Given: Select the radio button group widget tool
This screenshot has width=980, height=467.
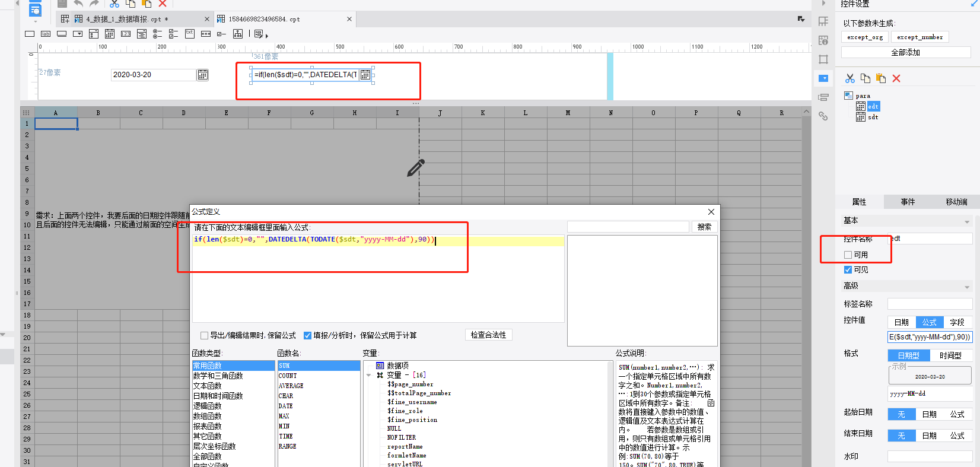Looking at the screenshot, I should point(158,34).
